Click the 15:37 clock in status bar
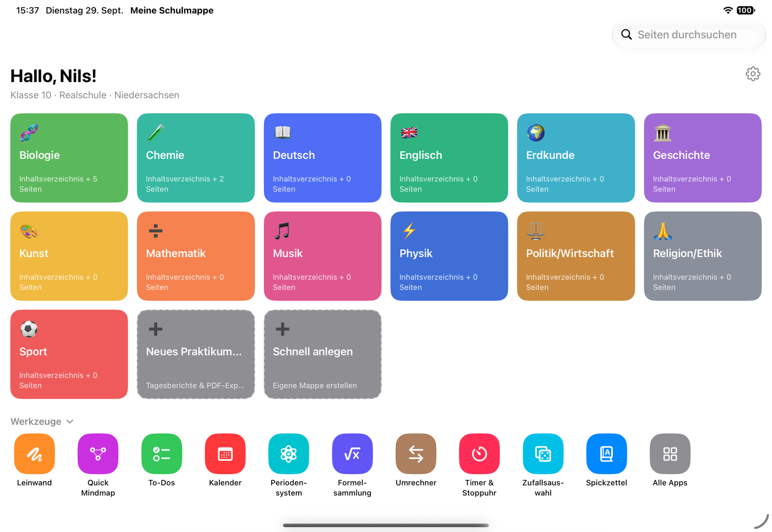 coord(28,10)
